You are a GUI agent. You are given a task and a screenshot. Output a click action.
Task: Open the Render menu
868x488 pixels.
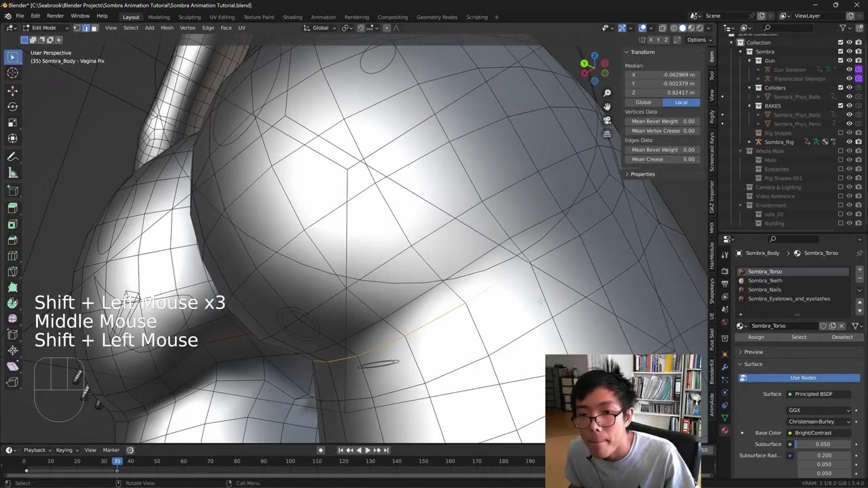[55, 16]
